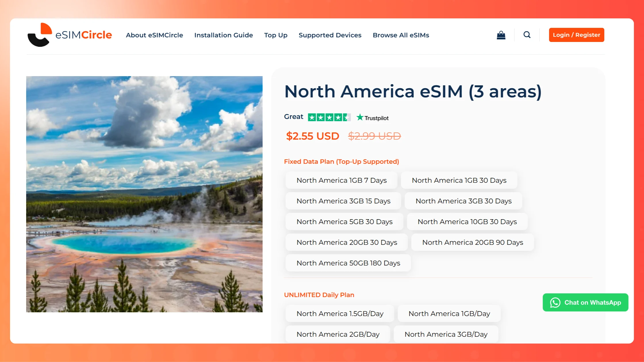
Task: Click the Trustpilot star rating badge
Action: point(329,117)
